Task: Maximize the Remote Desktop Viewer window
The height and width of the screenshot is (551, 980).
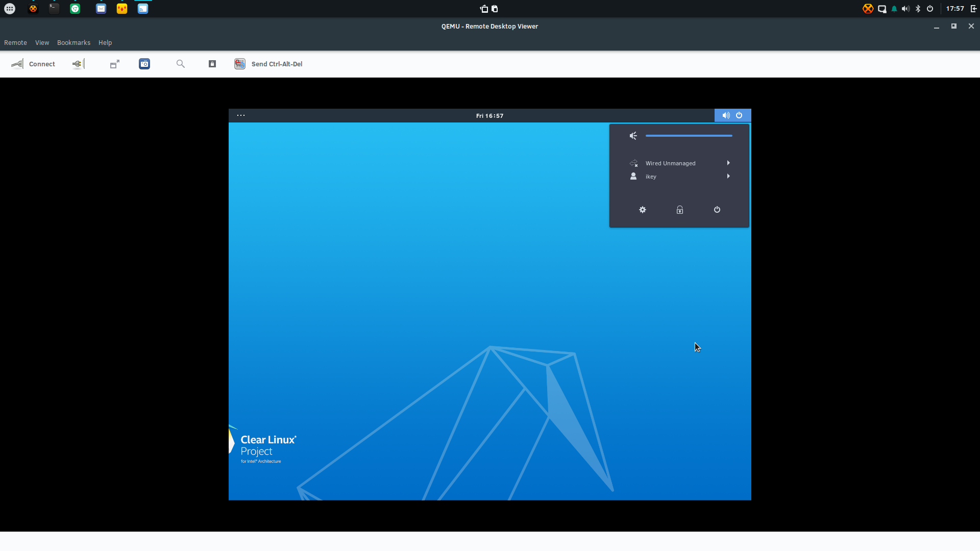Action: coord(954,26)
